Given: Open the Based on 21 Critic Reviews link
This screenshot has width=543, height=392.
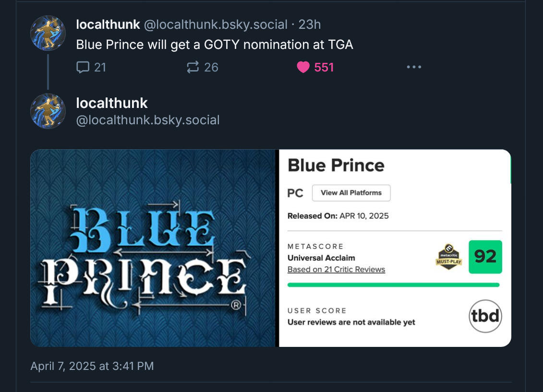Looking at the screenshot, I should tap(336, 270).
